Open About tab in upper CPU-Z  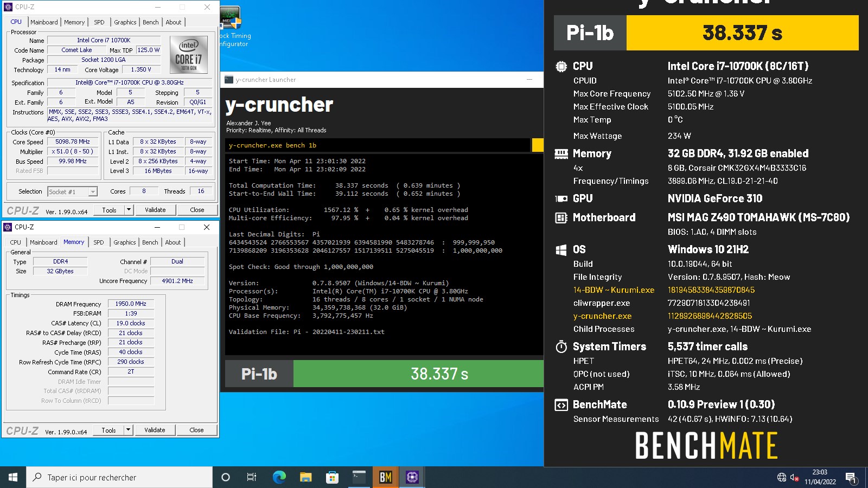click(x=174, y=22)
